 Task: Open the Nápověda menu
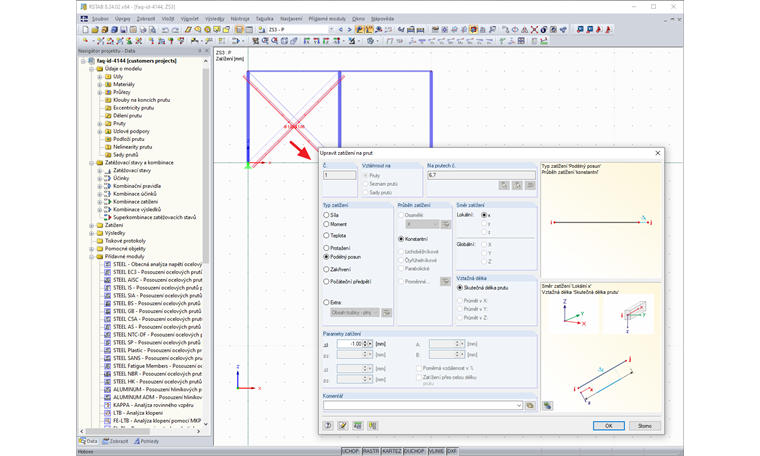[x=382, y=19]
